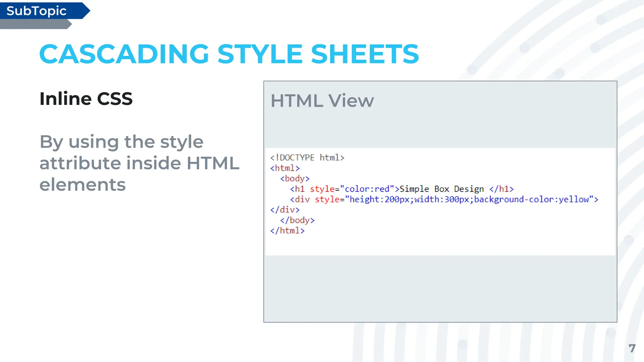Click the closing html tag
Screen dimensions: 644x362
pyautogui.click(x=287, y=231)
